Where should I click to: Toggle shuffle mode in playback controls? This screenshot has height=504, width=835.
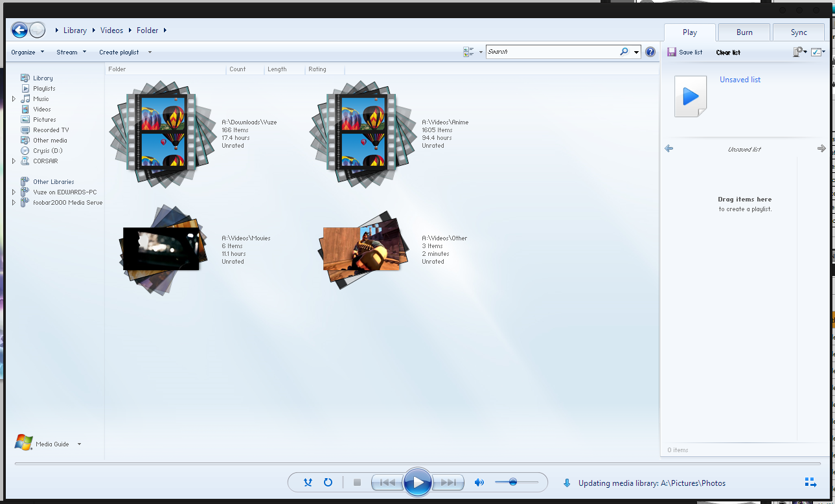(x=308, y=483)
